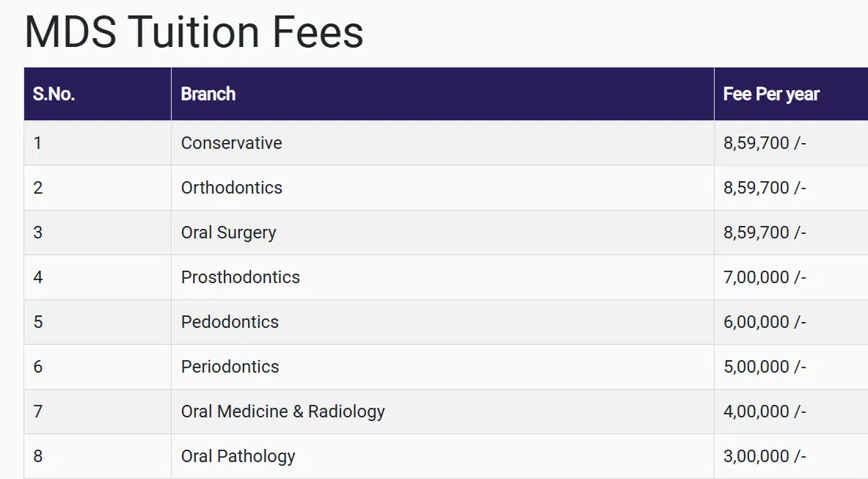
Task: Click the Prosthodontics branch cell
Action: 241,277
